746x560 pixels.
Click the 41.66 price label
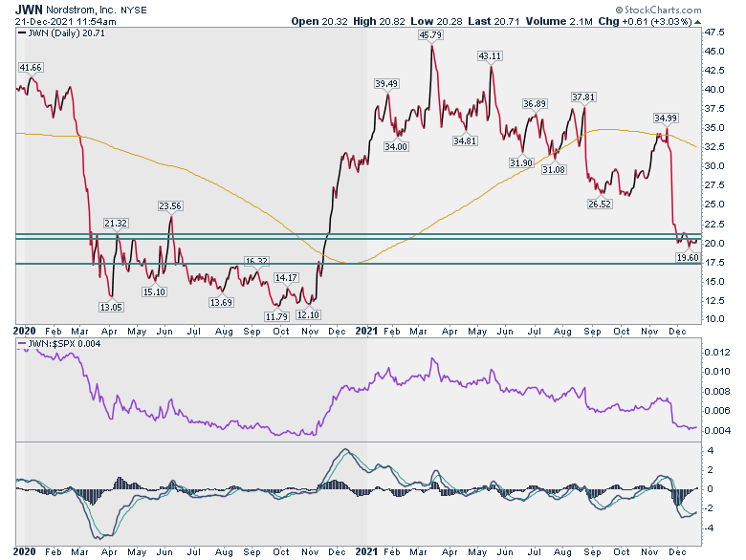[x=31, y=68]
